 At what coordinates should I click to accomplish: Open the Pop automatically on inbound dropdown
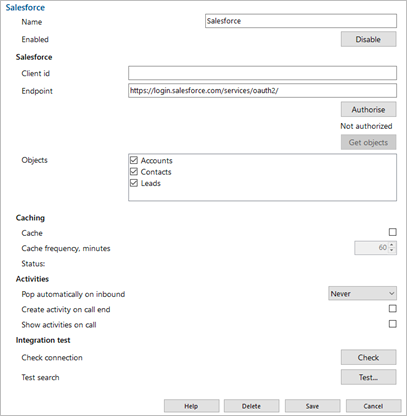(x=362, y=293)
